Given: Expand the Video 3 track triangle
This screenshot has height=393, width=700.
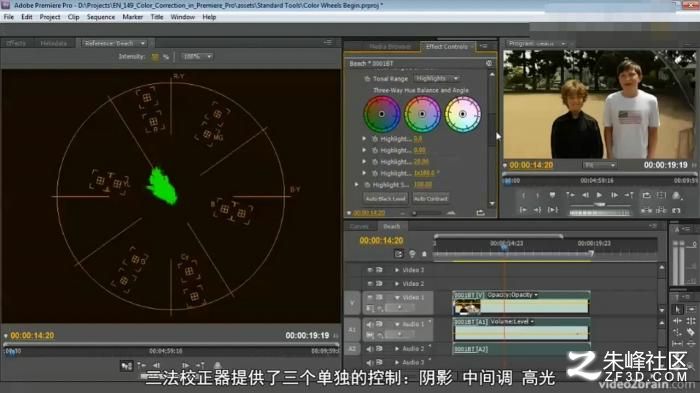Looking at the screenshot, I should tap(397, 270).
